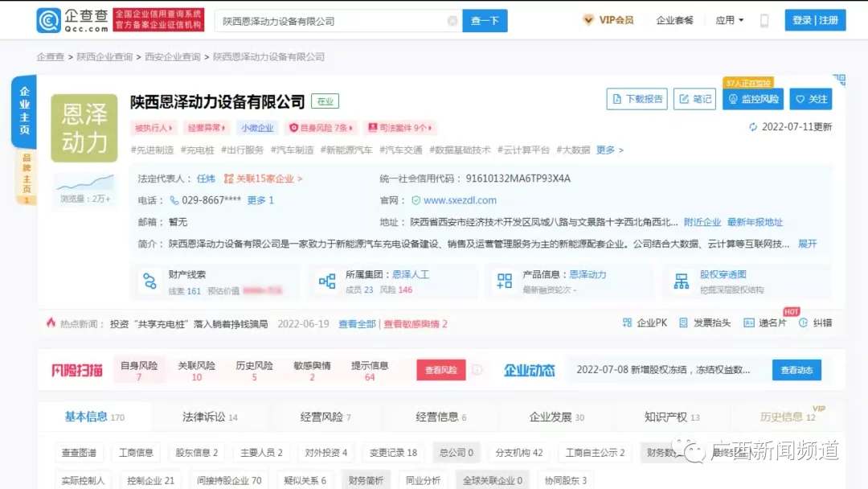Click the 递名片 icon
868x489 pixels.
[x=749, y=323]
